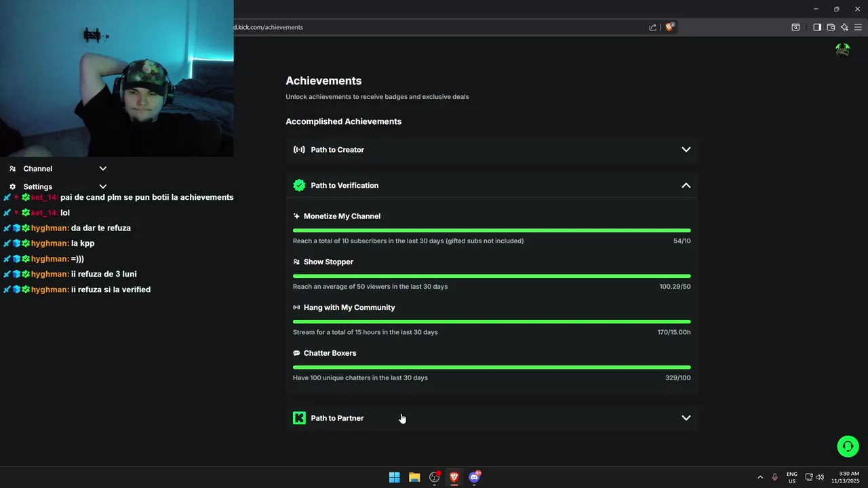Screen dimensions: 868x488
Task: Click the Monetize My Channel sparkle icon
Action: click(x=296, y=216)
